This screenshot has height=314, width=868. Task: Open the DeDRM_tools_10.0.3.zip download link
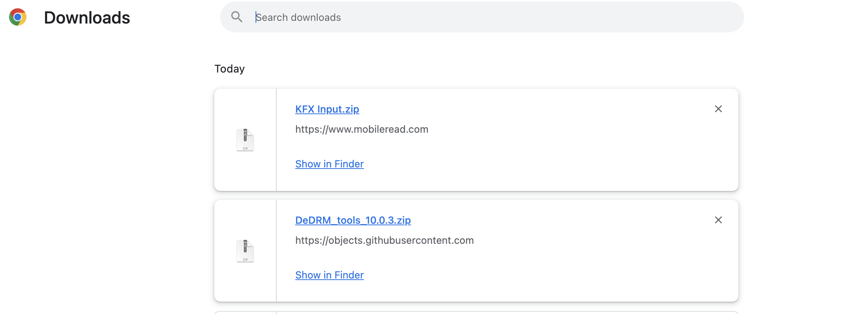tap(353, 220)
